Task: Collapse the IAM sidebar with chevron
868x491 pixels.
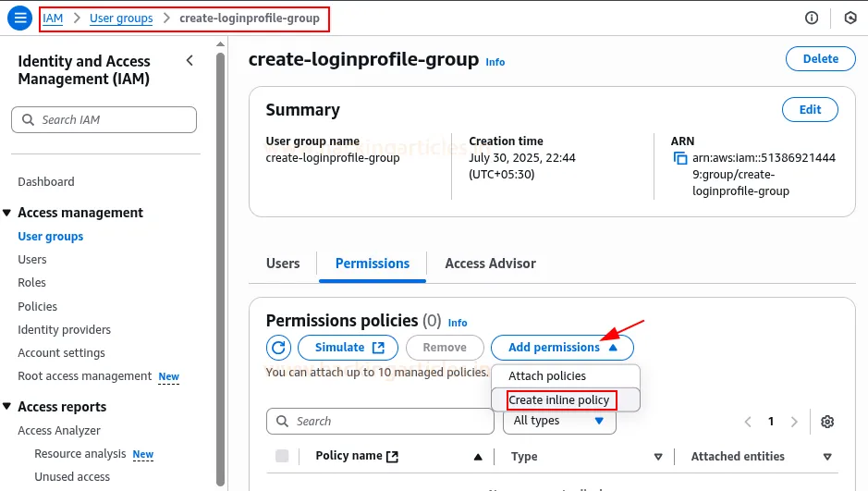Action: coord(189,61)
